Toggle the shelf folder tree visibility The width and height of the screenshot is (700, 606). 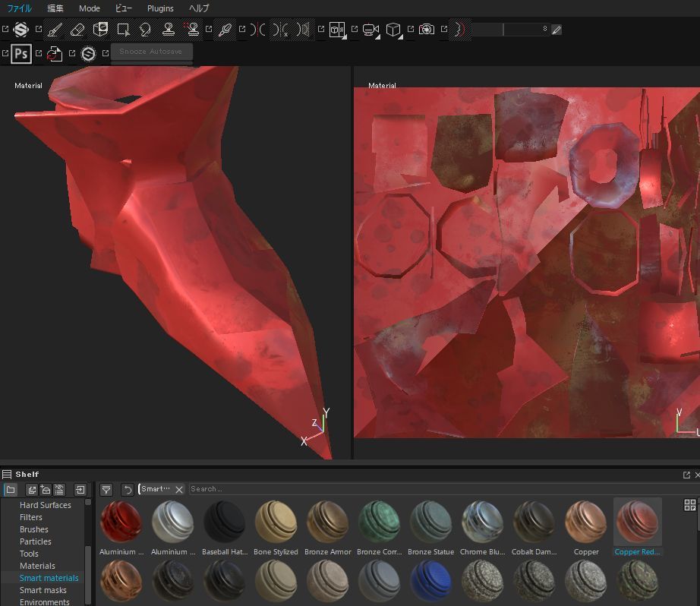coord(11,490)
